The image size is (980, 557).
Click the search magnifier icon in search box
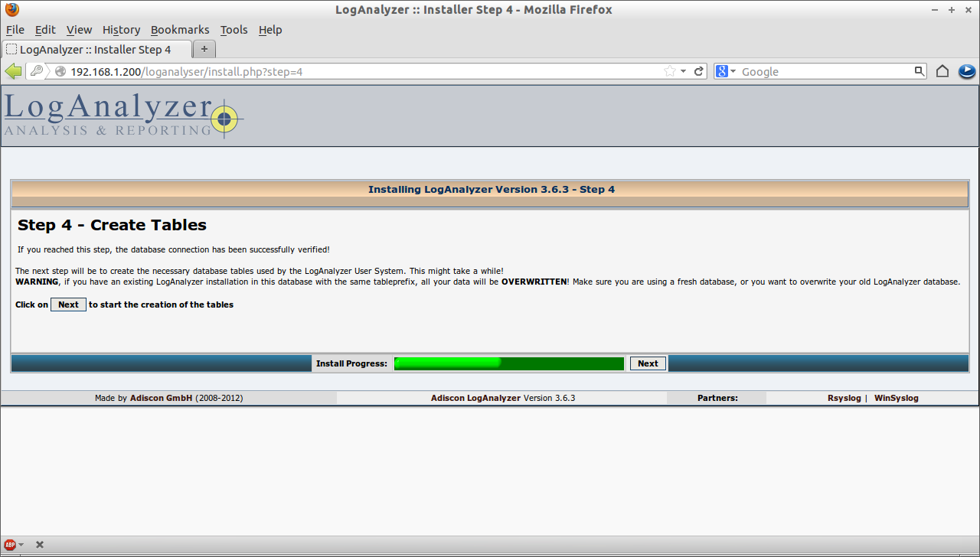click(x=920, y=71)
